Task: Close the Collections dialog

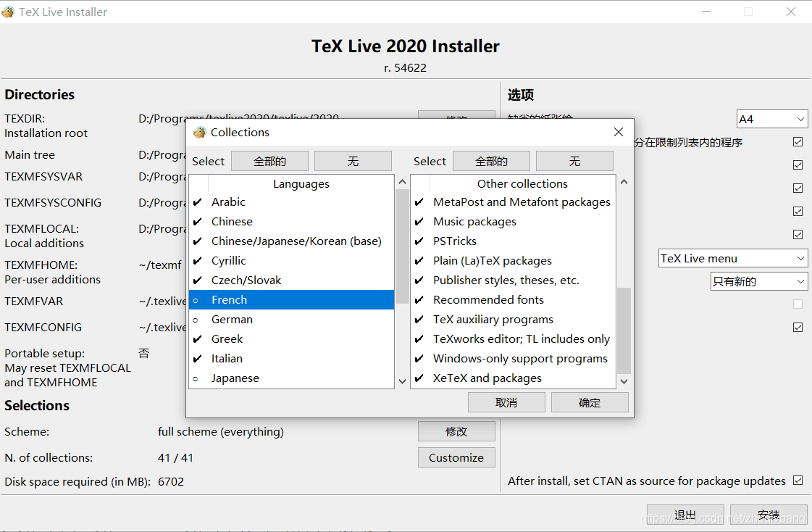Action: click(619, 132)
